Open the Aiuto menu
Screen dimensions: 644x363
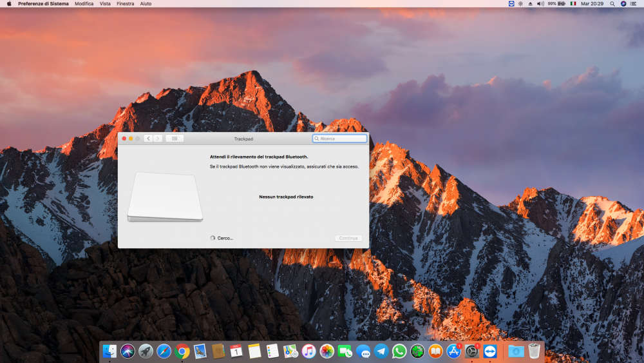(x=146, y=4)
